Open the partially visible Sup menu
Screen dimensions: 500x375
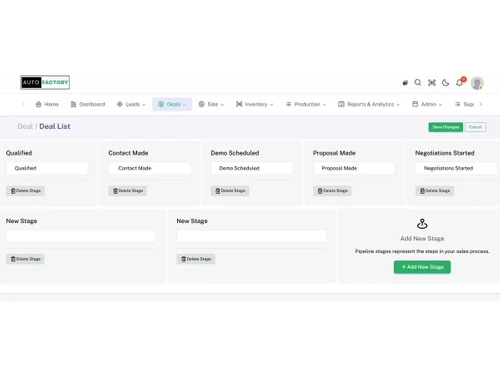(464, 104)
